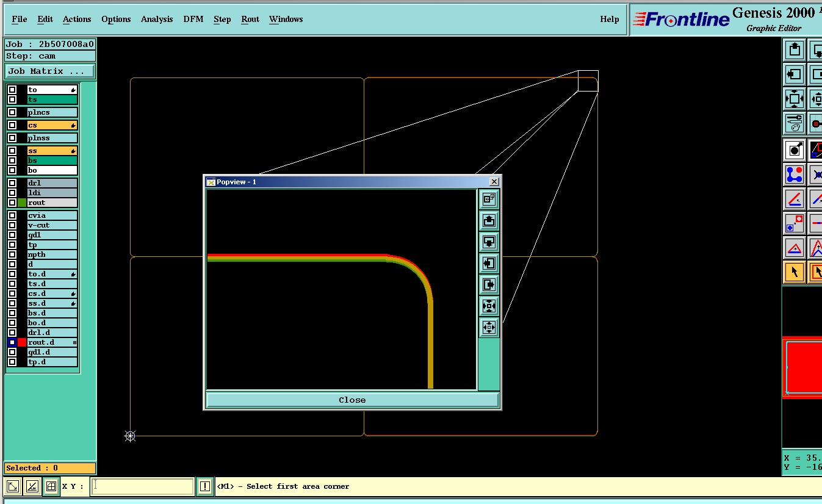This screenshot has height=504, width=822.
Task: Click the X Y coordinate input field
Action: point(143,486)
